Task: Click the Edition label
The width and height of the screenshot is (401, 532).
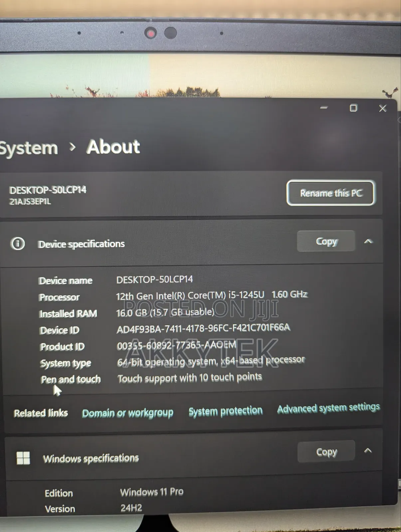Action: (x=59, y=493)
